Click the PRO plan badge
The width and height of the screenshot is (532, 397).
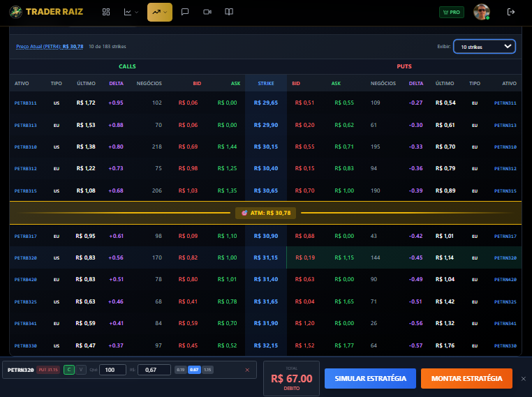click(x=451, y=12)
